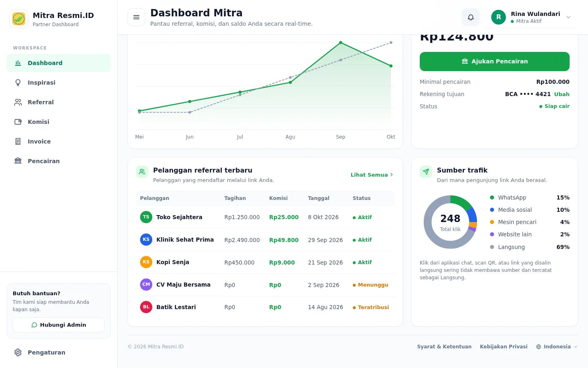Click the Status column header in table
This screenshot has height=368, width=588.
tap(362, 198)
